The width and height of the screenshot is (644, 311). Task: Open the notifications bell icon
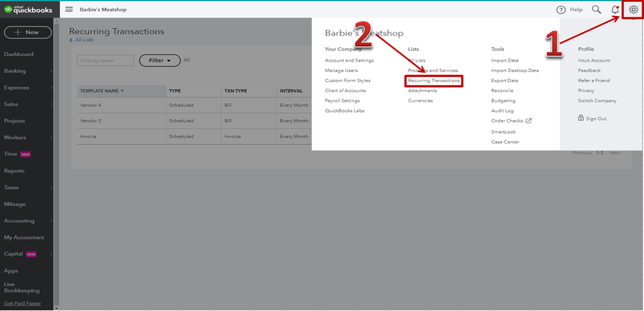coord(615,10)
